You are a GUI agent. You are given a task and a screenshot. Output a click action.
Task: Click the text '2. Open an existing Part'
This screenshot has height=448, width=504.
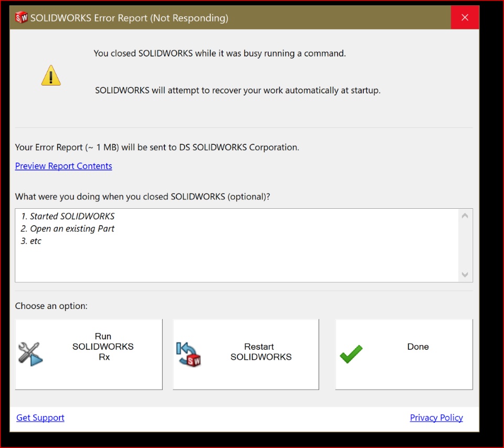(x=68, y=229)
